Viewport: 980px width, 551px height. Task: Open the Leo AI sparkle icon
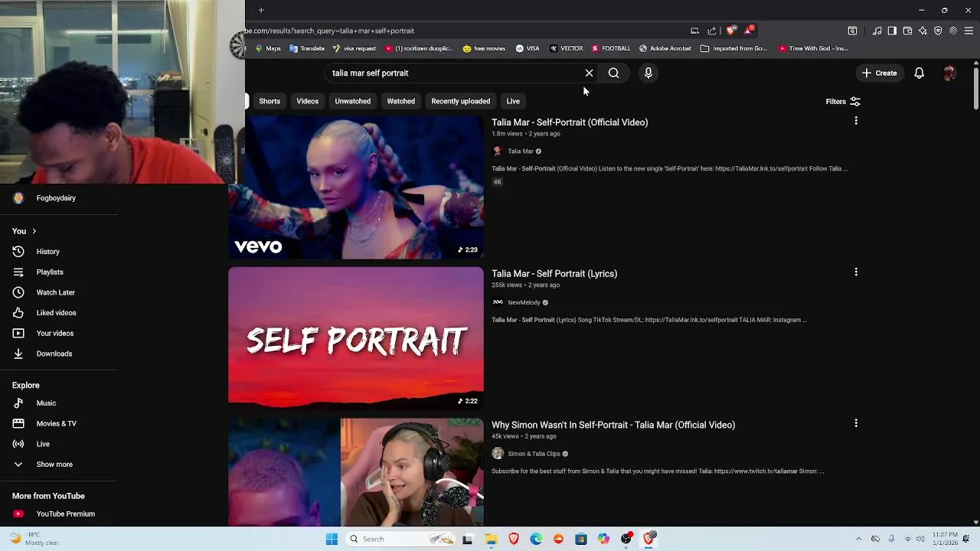coord(923,31)
